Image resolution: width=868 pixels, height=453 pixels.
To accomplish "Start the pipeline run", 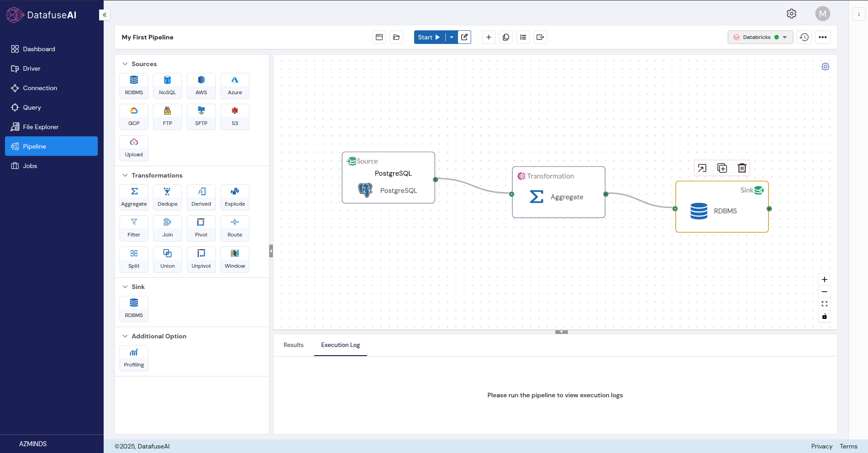I will pos(429,37).
